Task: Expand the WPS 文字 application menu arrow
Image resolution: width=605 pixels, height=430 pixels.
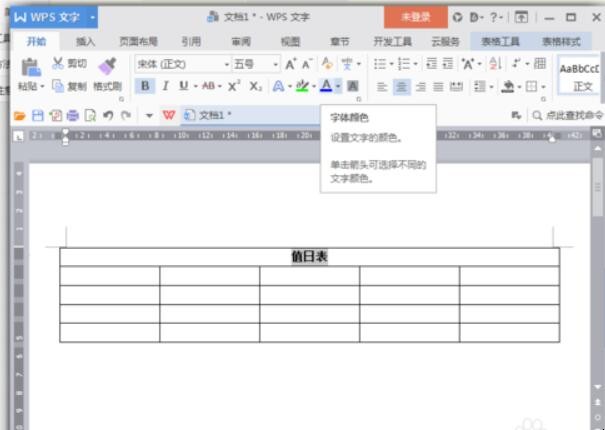Action: tap(92, 17)
